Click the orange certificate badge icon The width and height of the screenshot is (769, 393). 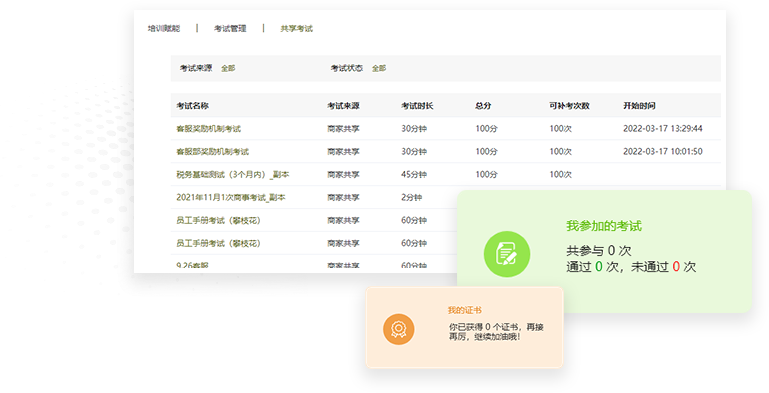pyautogui.click(x=399, y=329)
